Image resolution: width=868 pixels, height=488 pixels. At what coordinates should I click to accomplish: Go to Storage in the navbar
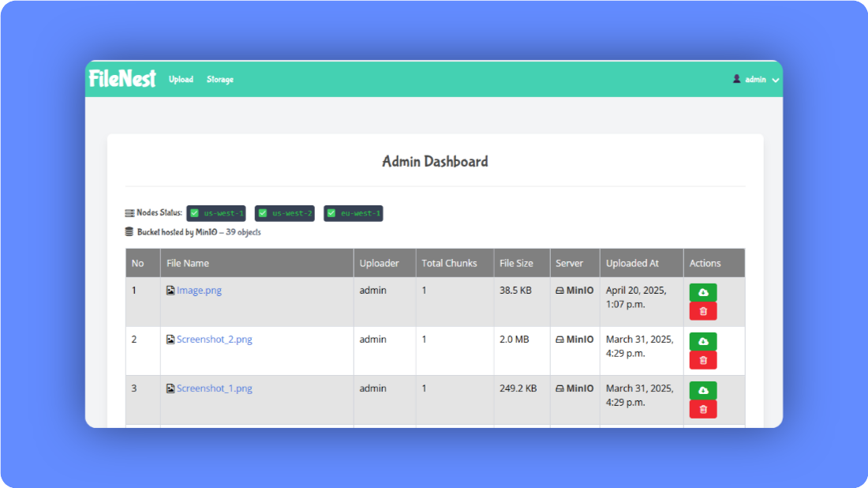[220, 80]
